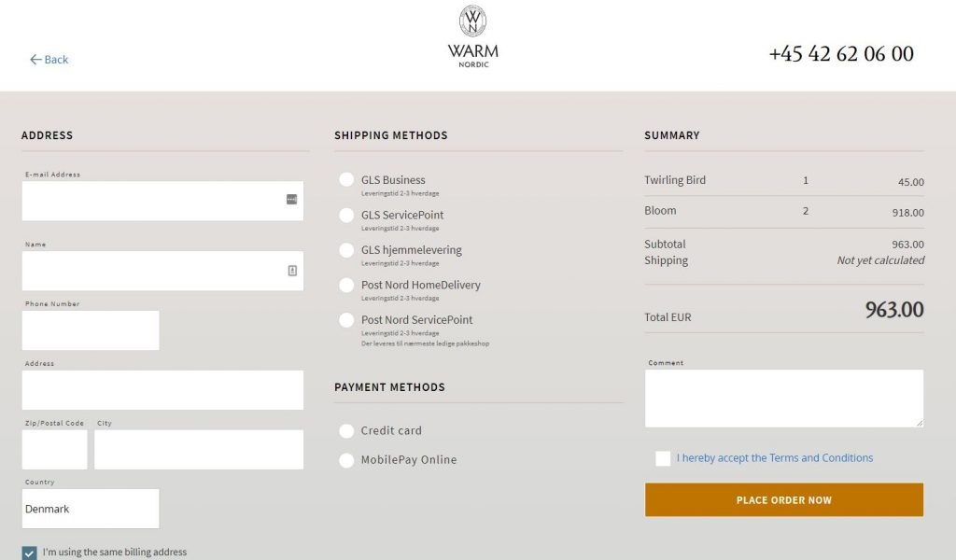The image size is (956, 560).
Task: Click the autofill icon in E-mail field
Action: (x=291, y=199)
